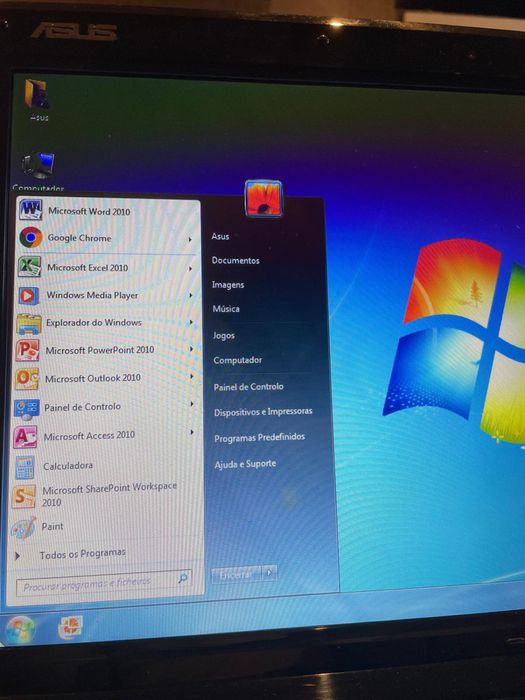Open the Calculadora icon
Screen dimensions: 525x700
coord(25,467)
